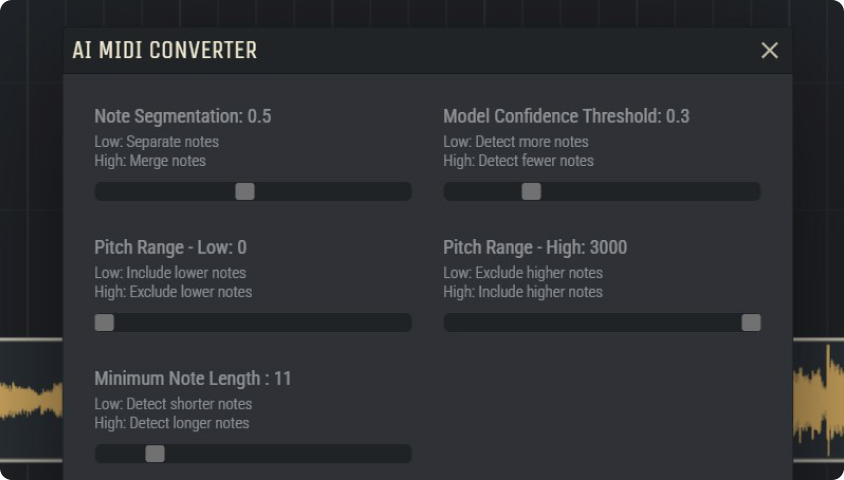
Task: Grab the Pitch Range - Low slider handle
Action: (x=104, y=323)
